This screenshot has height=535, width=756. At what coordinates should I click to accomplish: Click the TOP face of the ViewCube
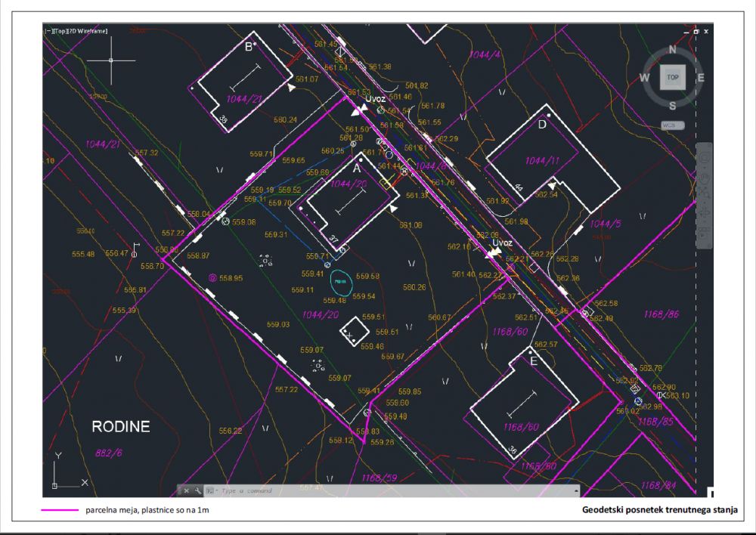click(x=672, y=77)
